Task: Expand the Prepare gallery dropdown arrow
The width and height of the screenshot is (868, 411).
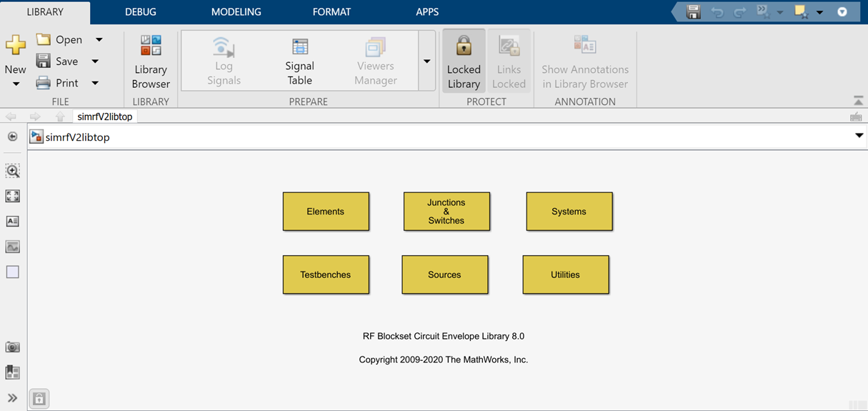Action: point(426,61)
